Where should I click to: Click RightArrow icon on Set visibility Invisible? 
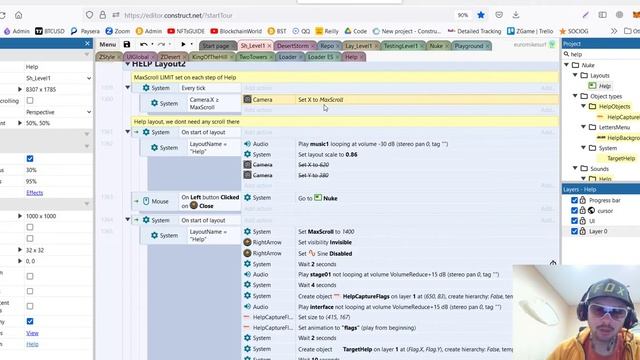pos(247,242)
